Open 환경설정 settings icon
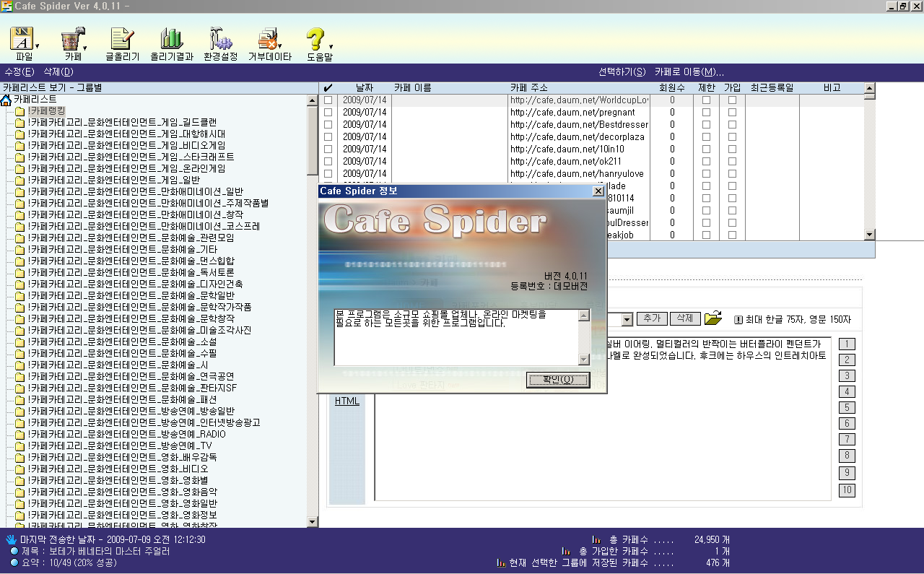This screenshot has height=574, width=924. 219,40
